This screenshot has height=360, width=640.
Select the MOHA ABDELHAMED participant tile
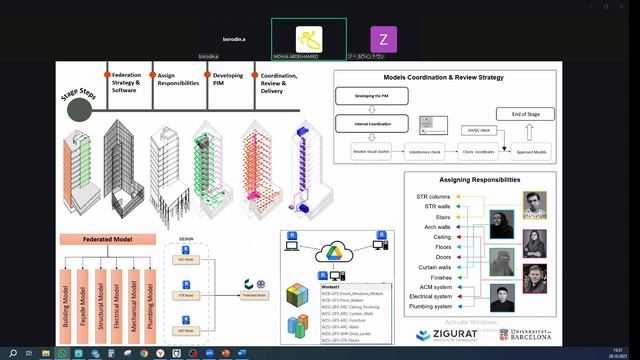(309, 39)
